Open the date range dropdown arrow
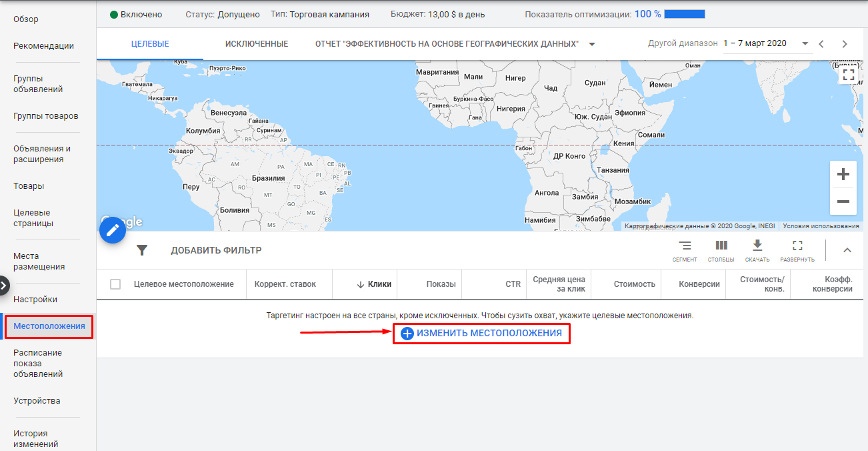 point(805,43)
